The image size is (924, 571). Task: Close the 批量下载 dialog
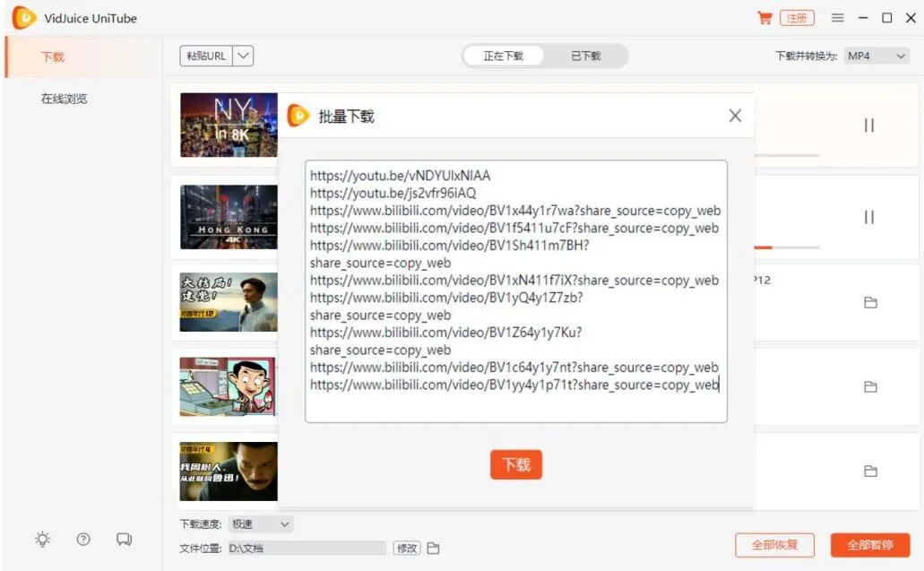tap(735, 116)
